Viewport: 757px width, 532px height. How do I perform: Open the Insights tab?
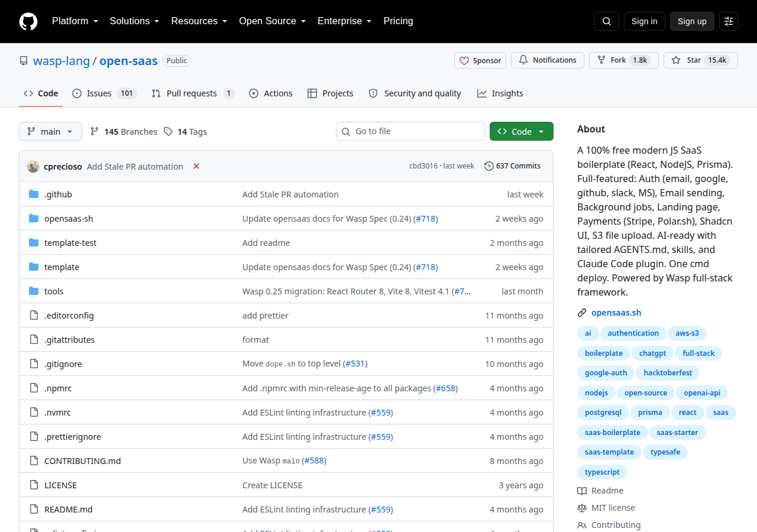coord(500,93)
